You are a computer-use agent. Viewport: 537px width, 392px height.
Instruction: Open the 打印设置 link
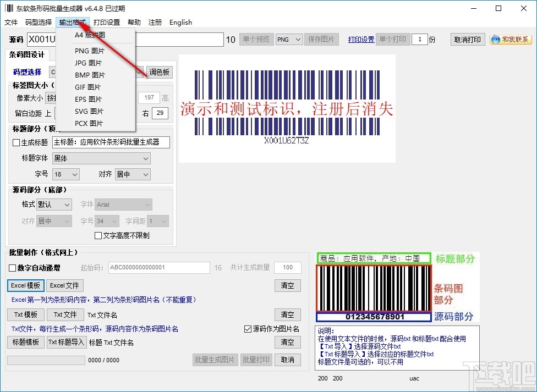point(361,40)
